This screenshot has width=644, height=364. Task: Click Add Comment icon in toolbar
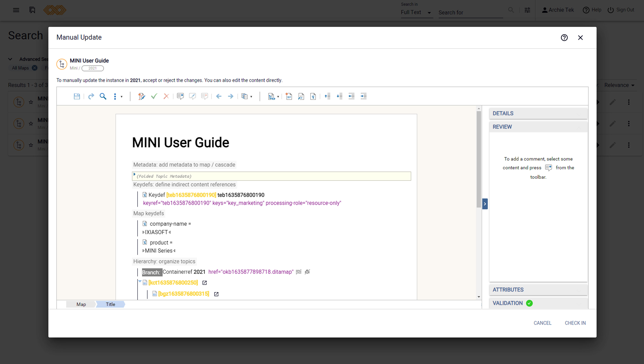coord(180,96)
